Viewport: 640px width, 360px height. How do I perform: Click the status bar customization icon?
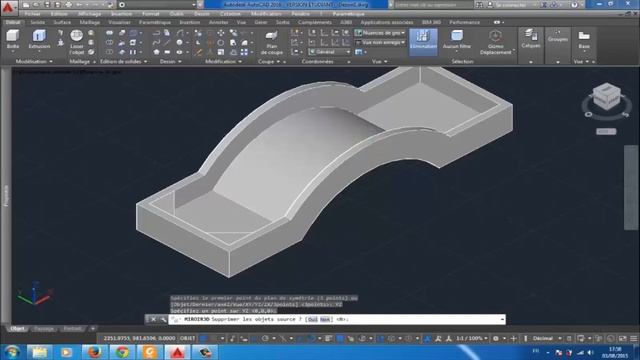(633, 338)
